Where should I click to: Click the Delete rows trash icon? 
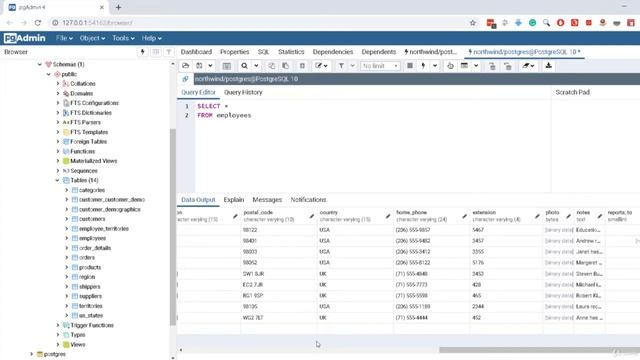point(302,66)
